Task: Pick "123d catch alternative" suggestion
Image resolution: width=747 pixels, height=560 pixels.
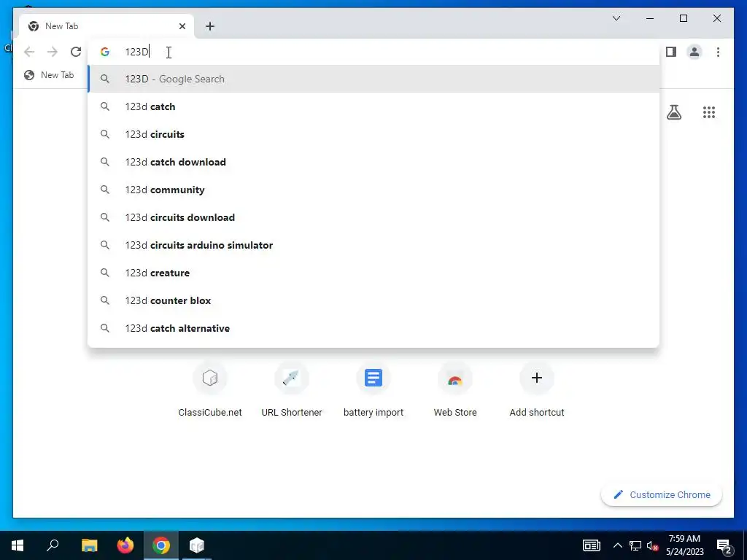Action: tap(374, 328)
